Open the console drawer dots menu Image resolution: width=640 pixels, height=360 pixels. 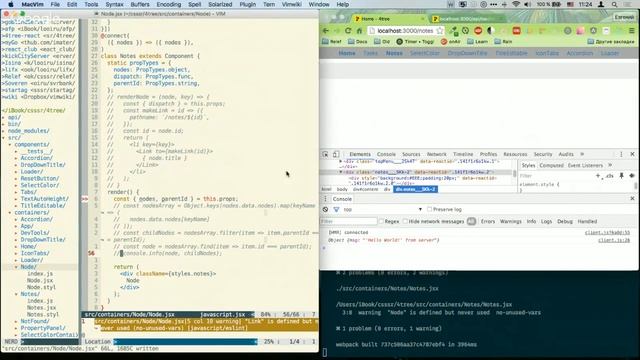click(x=325, y=199)
